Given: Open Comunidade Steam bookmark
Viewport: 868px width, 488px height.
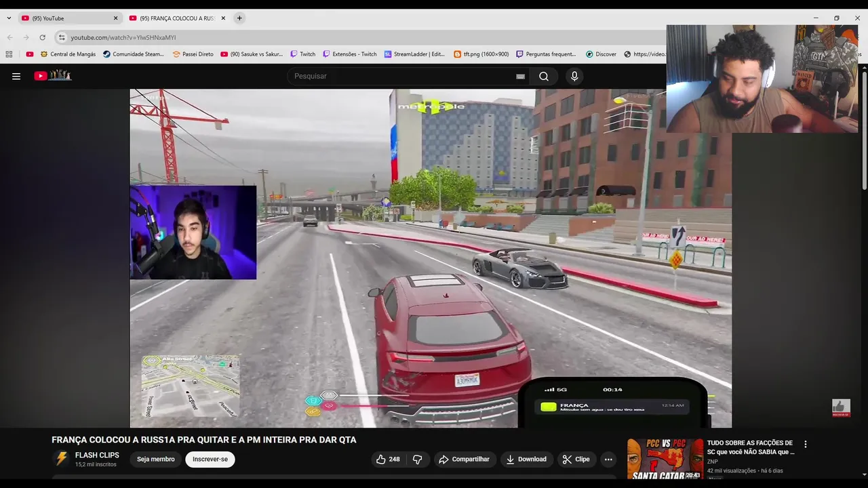Looking at the screenshot, I should [x=134, y=54].
